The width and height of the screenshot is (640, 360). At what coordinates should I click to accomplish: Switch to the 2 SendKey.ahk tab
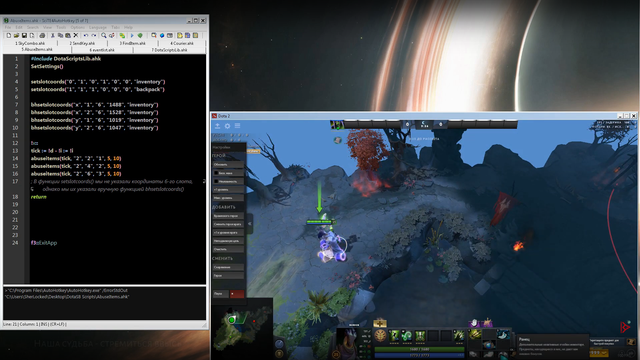82,43
